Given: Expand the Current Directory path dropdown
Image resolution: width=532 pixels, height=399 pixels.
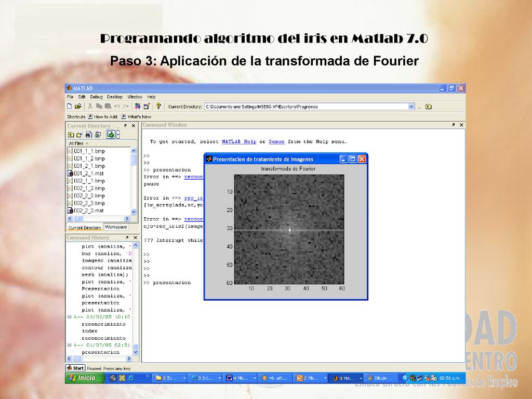Looking at the screenshot, I should 411,107.
